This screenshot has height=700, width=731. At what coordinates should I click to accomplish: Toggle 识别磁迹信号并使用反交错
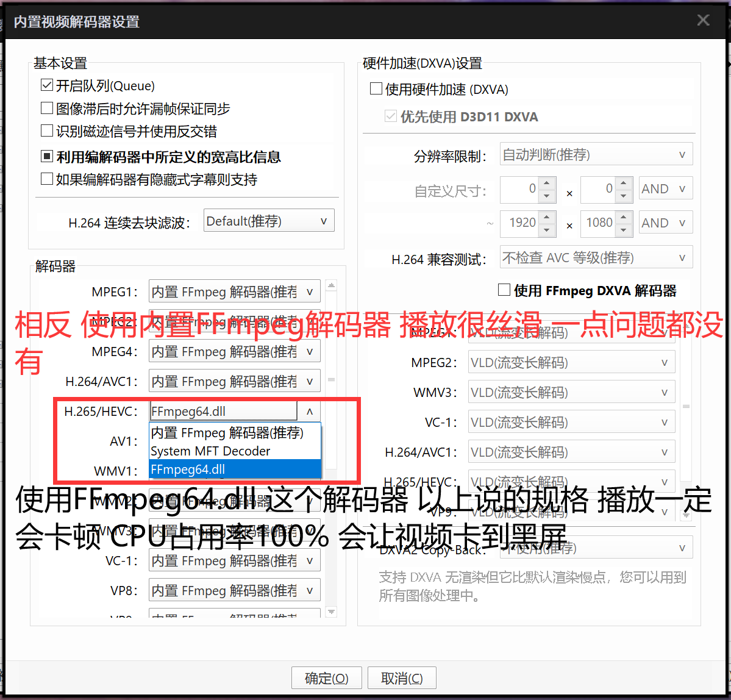click(46, 130)
